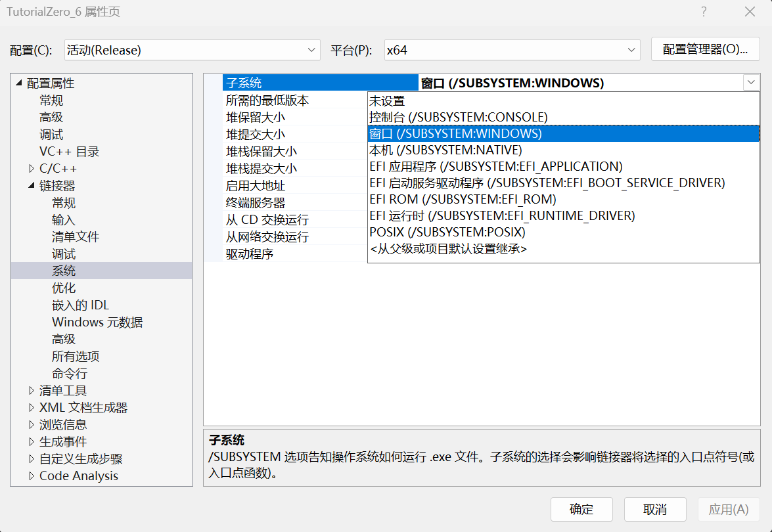Viewport: 772px width, 532px height.
Task: Select the 堆提交大小 property row
Action: pyautogui.click(x=296, y=135)
